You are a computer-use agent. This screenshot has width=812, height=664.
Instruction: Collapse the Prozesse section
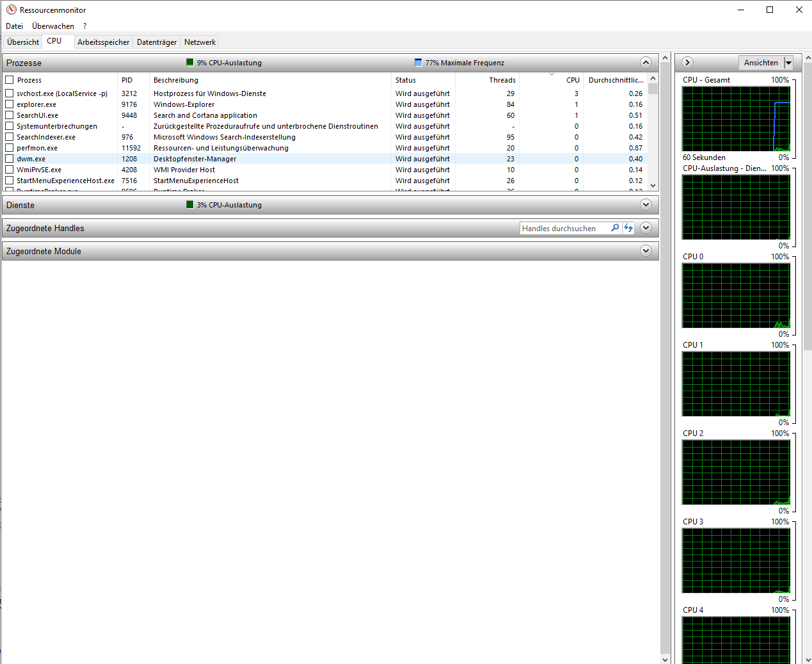(646, 62)
